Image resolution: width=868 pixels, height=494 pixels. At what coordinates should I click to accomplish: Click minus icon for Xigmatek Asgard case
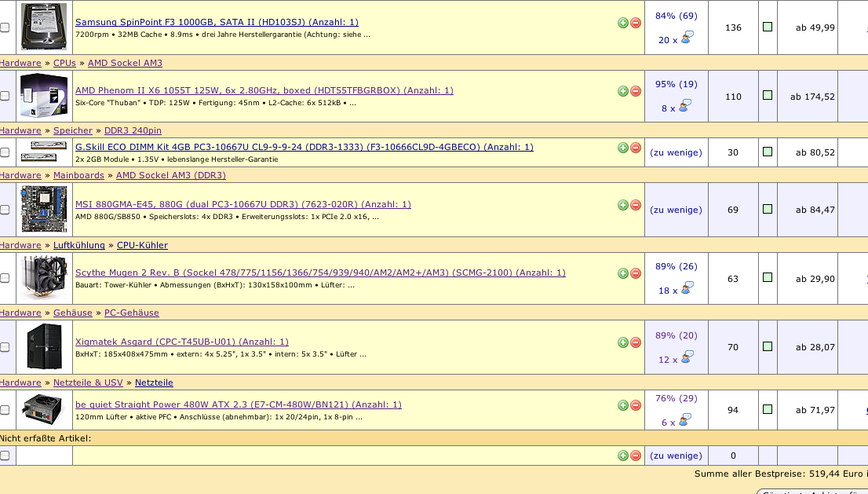pyautogui.click(x=636, y=342)
